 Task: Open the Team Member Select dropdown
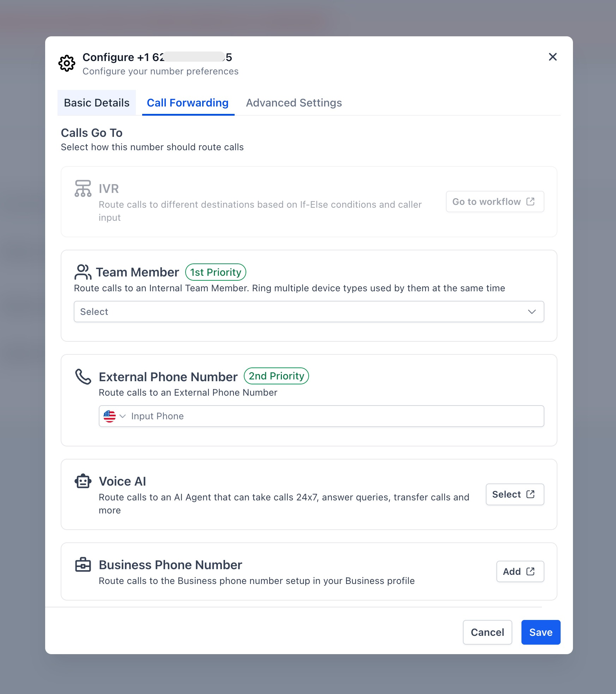click(x=308, y=311)
